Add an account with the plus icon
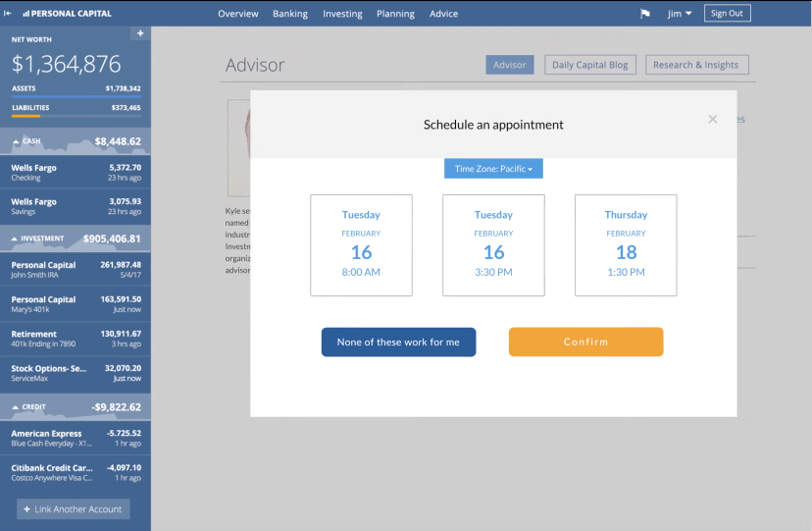This screenshot has width=812, height=531. point(140,33)
